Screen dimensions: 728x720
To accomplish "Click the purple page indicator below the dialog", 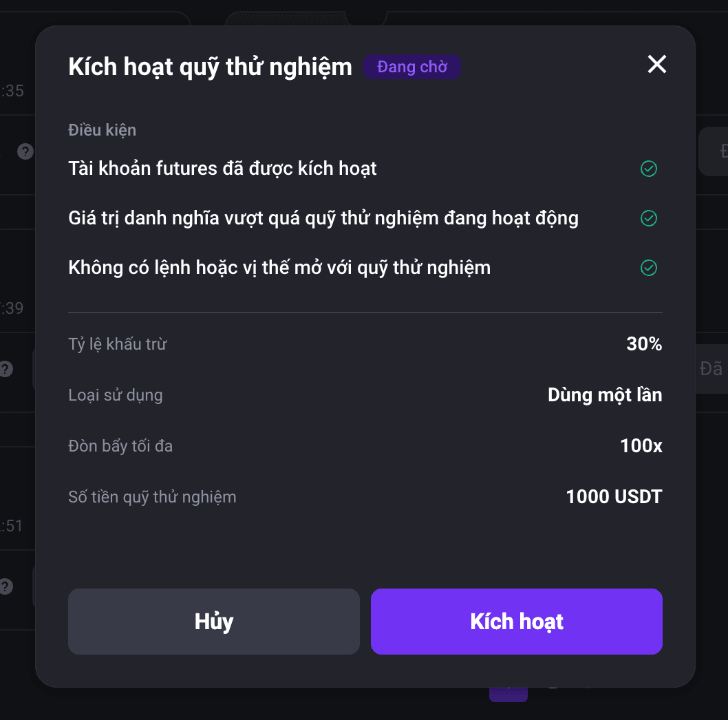I will [508, 695].
